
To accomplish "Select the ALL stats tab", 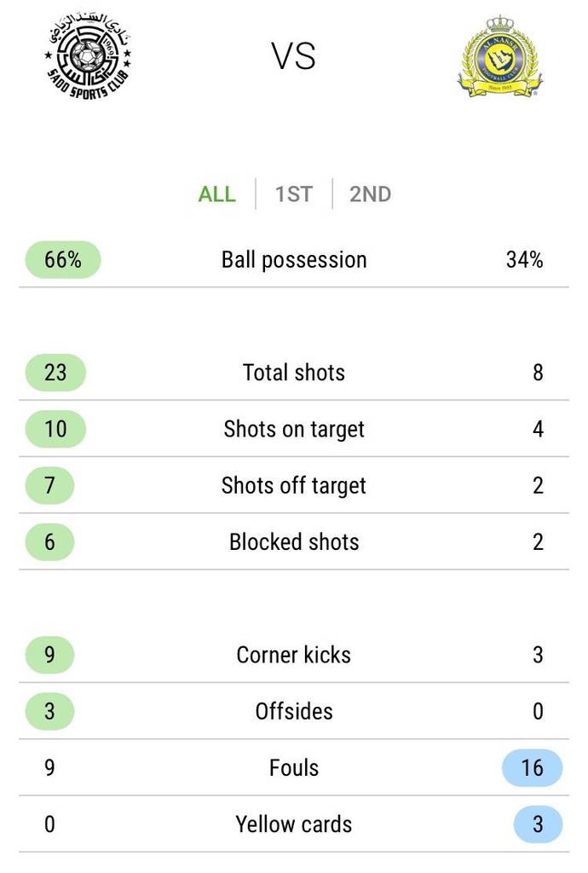I will pyautogui.click(x=217, y=194).
